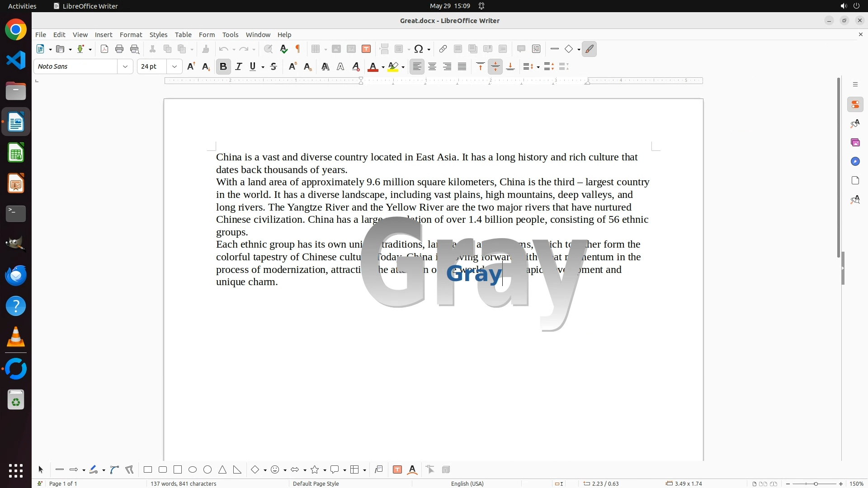Click Default Page Style in status bar
868x488 pixels.
[x=316, y=483]
